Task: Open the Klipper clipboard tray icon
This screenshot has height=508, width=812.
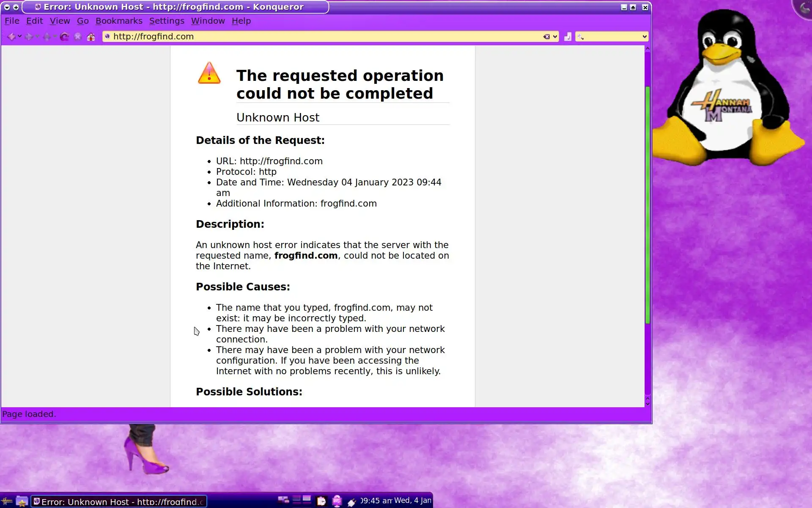Action: pyautogui.click(x=321, y=501)
